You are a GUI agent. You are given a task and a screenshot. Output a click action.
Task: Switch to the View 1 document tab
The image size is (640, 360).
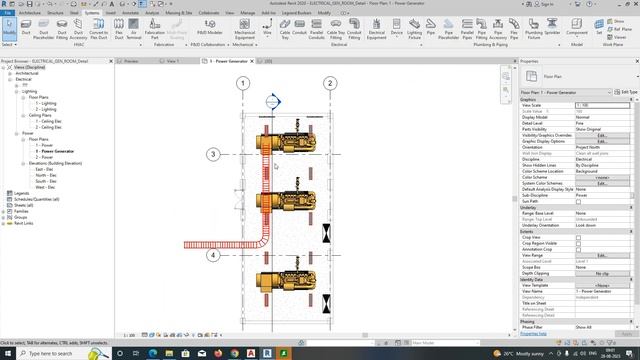(x=173, y=61)
